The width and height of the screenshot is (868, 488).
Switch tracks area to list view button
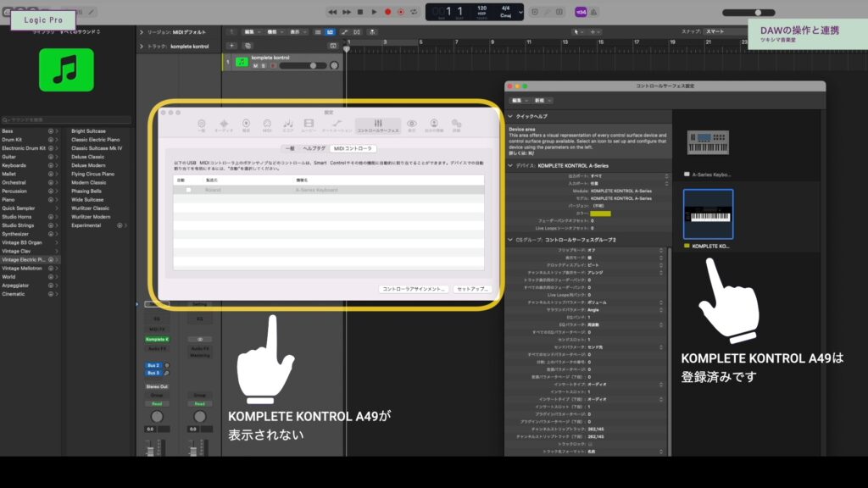click(318, 32)
